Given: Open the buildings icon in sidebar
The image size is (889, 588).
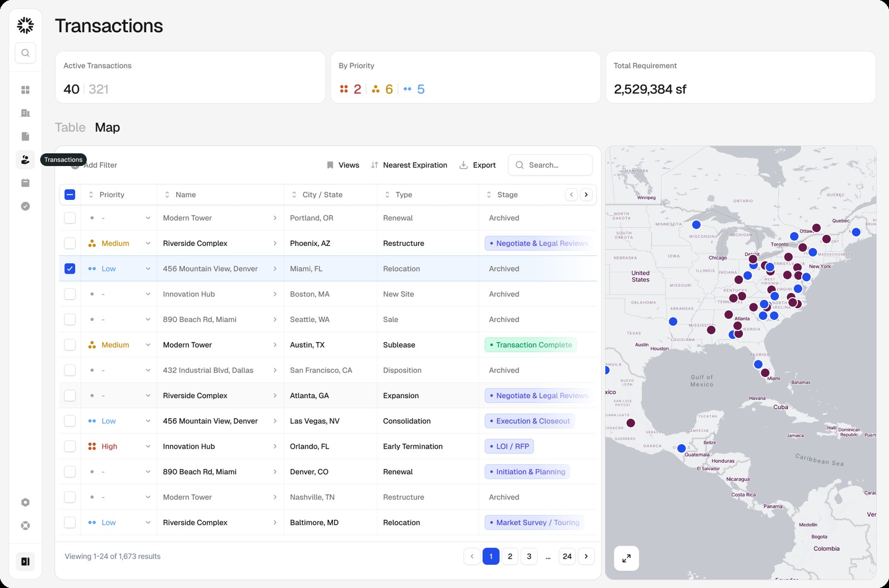Looking at the screenshot, I should (25, 113).
